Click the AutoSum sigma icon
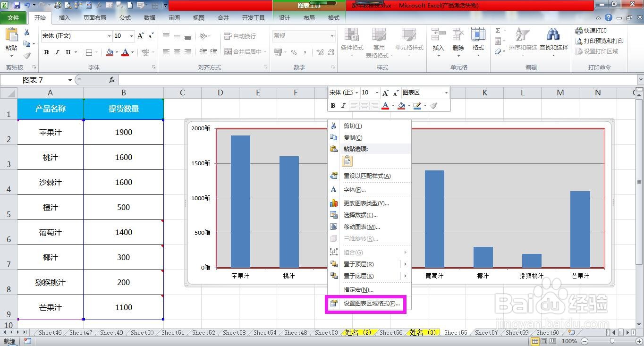644x346 pixels. pyautogui.click(x=498, y=31)
